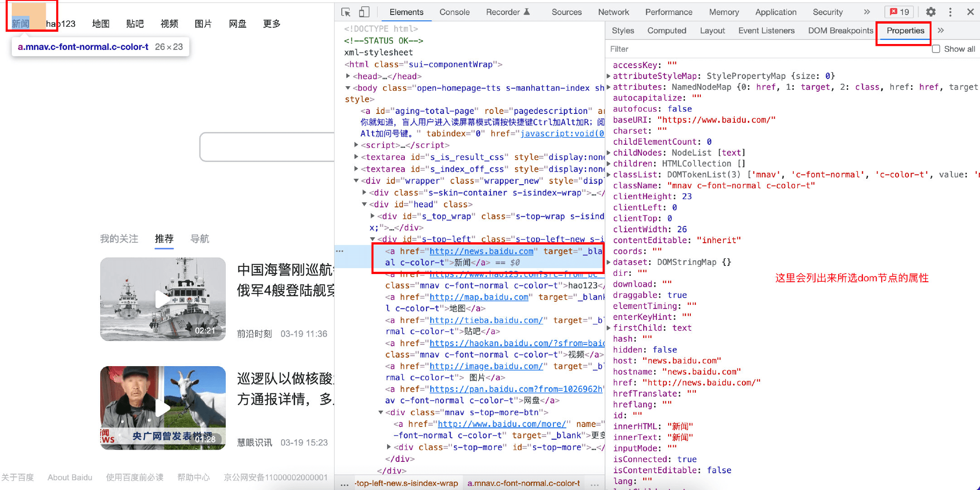The width and height of the screenshot is (980, 490).
Task: Show more sidebar pane tabs chevron
Action: point(941,30)
